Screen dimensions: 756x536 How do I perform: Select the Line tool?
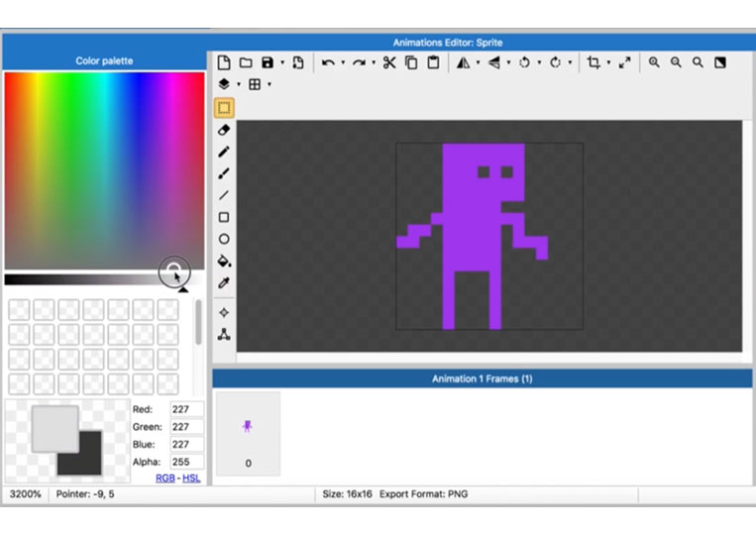[224, 195]
